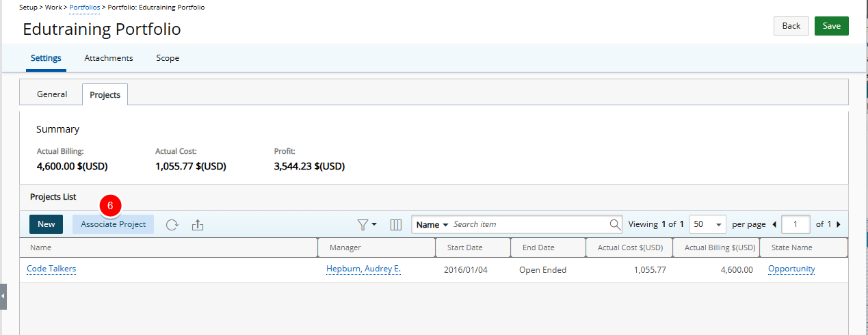The height and width of the screenshot is (335, 868).
Task: Select the Profit value 3,544.23 $(USD)
Action: click(309, 166)
